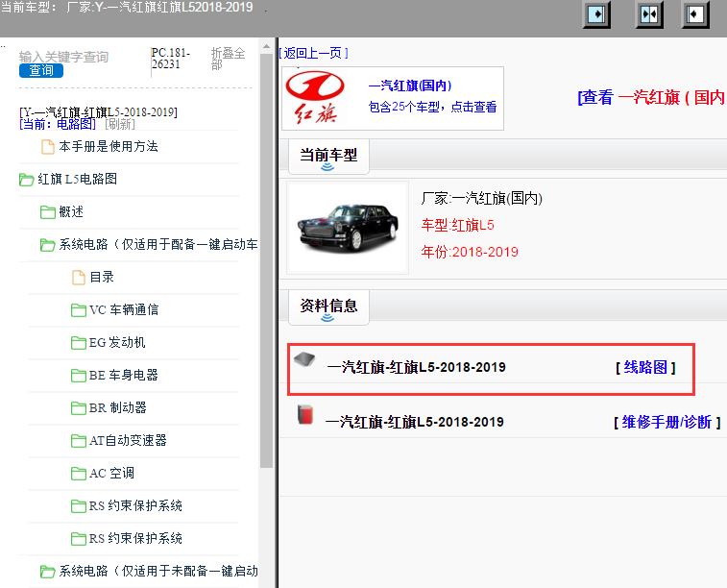Click 包含25个车型,点击查看 link
The height and width of the screenshot is (588, 727).
[x=432, y=107]
